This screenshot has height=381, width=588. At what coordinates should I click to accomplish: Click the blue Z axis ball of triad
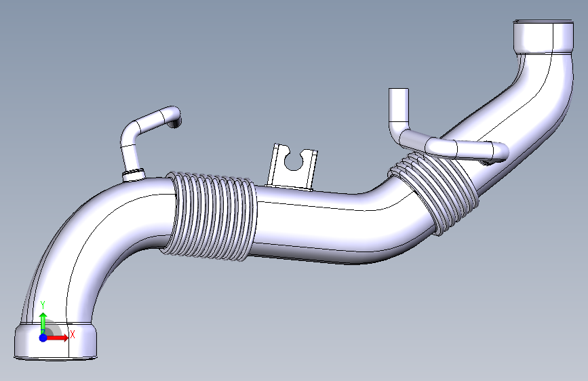pos(43,338)
